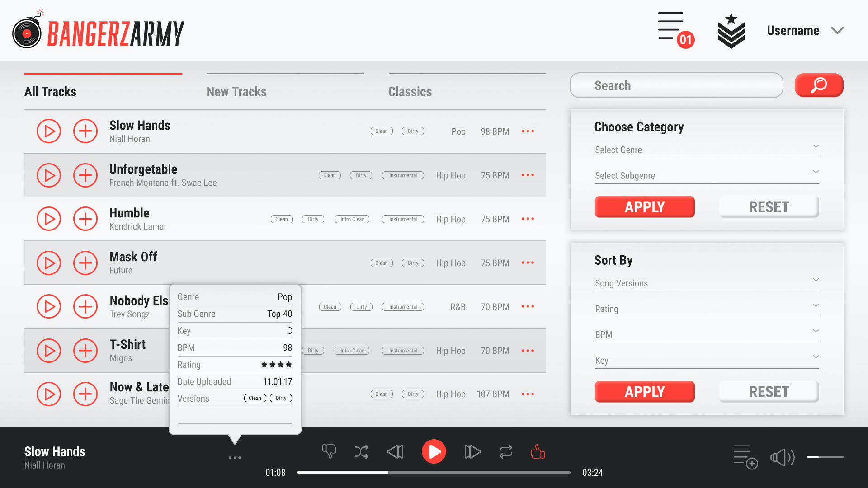Reset the Choose Category filters
The width and height of the screenshot is (868, 488).
(x=769, y=207)
